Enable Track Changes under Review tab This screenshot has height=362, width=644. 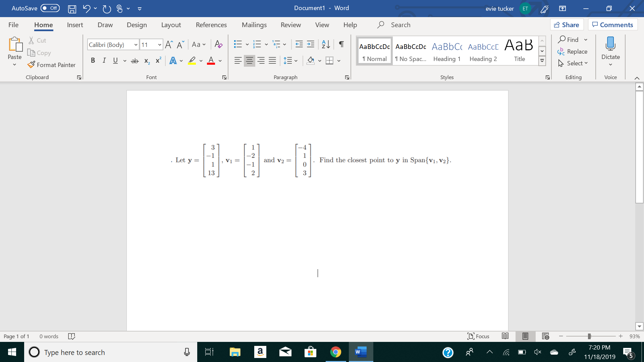290,25
